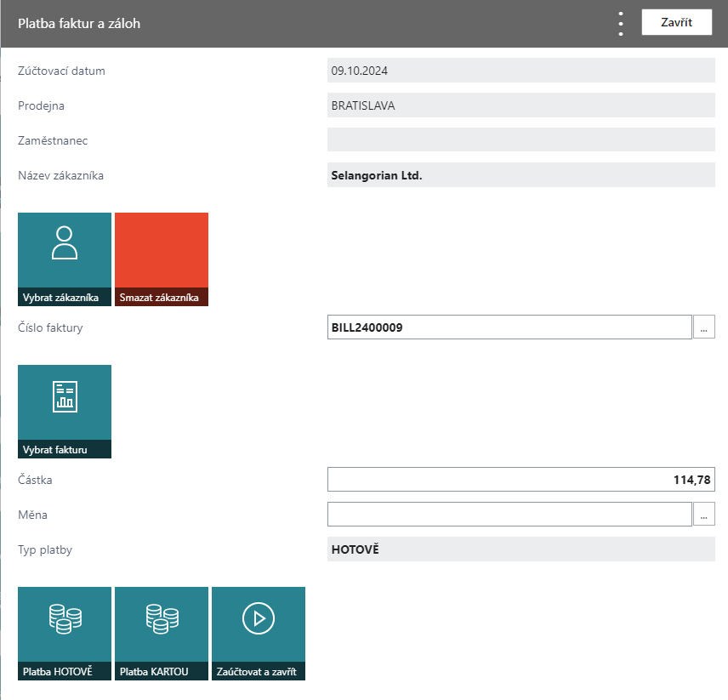
Task: Click the Zúčtovací datum label
Action: pos(62,71)
